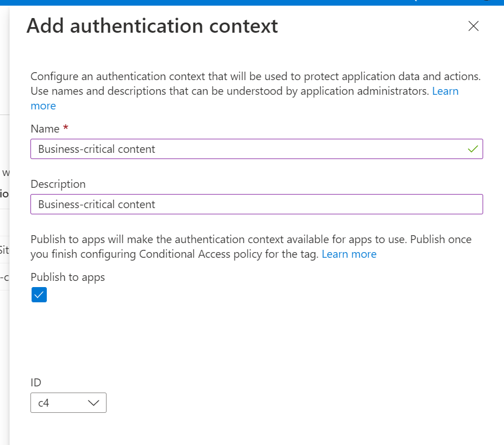Close the Add authentication context panel

(x=474, y=26)
